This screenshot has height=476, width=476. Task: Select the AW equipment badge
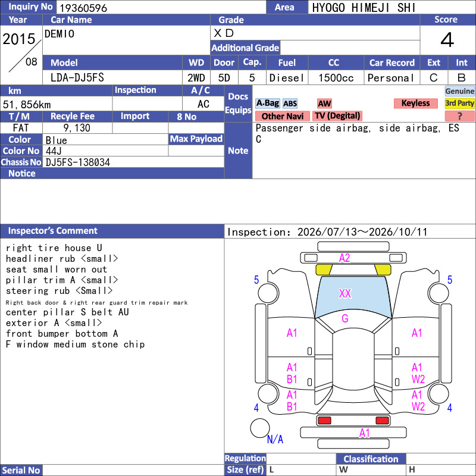coord(324,104)
